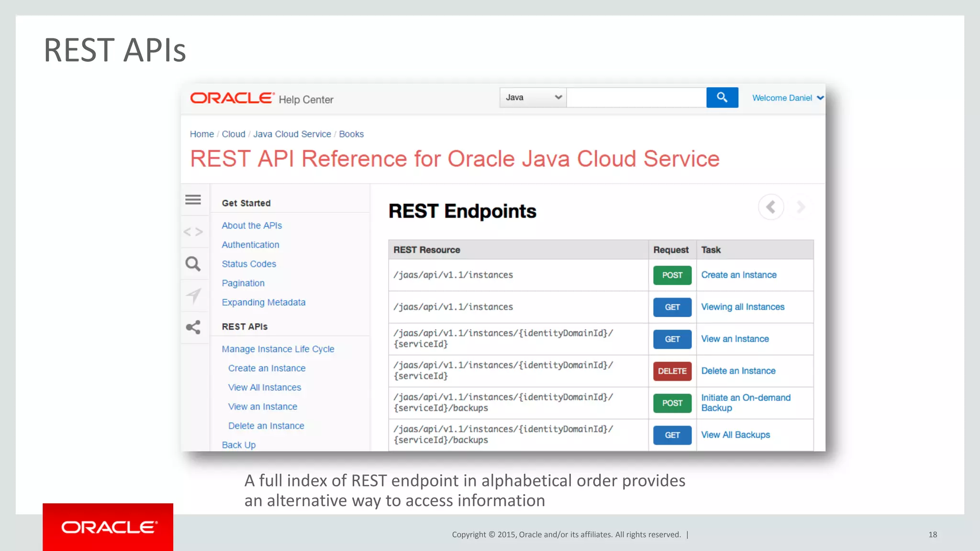Click the paper plane navigation icon
Image resolution: width=980 pixels, height=551 pixels.
coord(193,296)
